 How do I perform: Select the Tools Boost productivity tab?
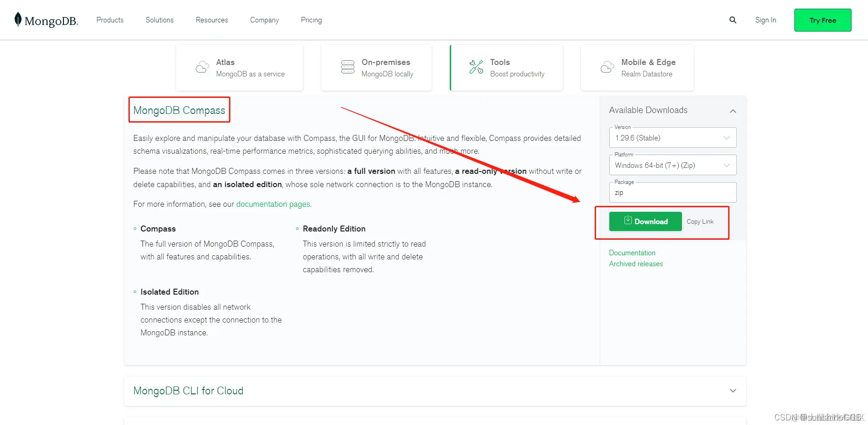tap(506, 68)
